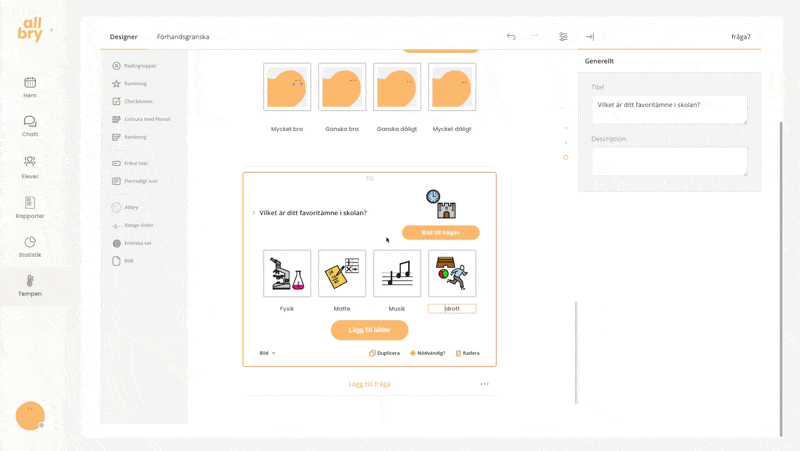This screenshot has height=451, width=800.
Task: Open Statistik in the sidebar
Action: pos(30,247)
